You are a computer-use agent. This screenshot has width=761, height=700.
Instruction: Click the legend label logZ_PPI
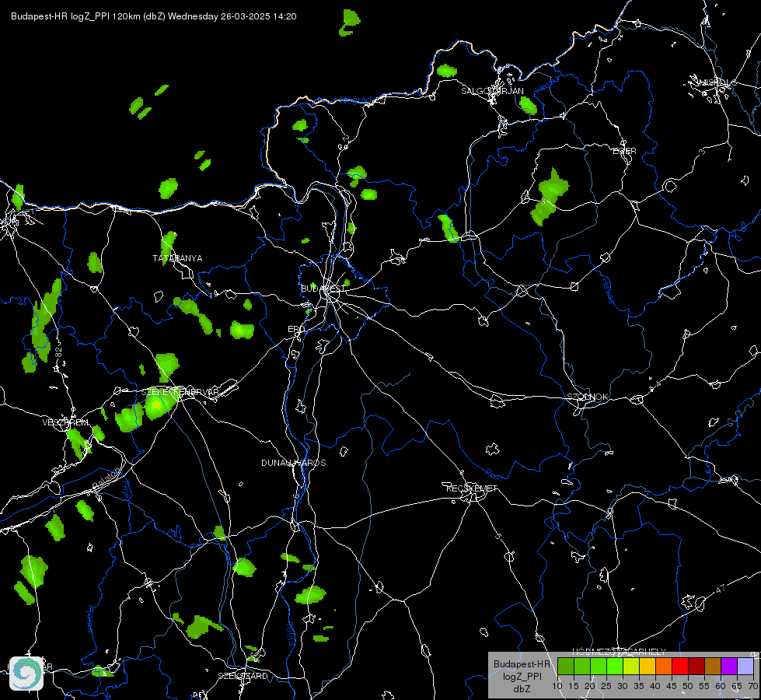click(522, 676)
